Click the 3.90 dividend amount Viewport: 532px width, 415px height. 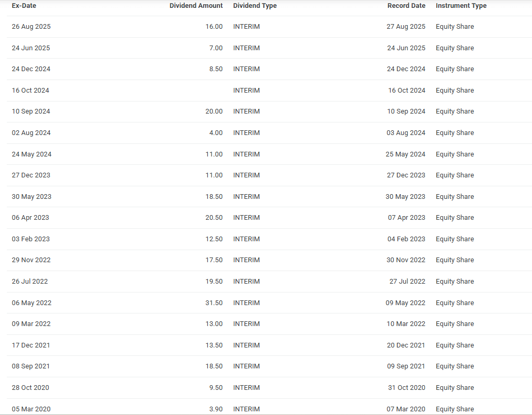click(216, 409)
